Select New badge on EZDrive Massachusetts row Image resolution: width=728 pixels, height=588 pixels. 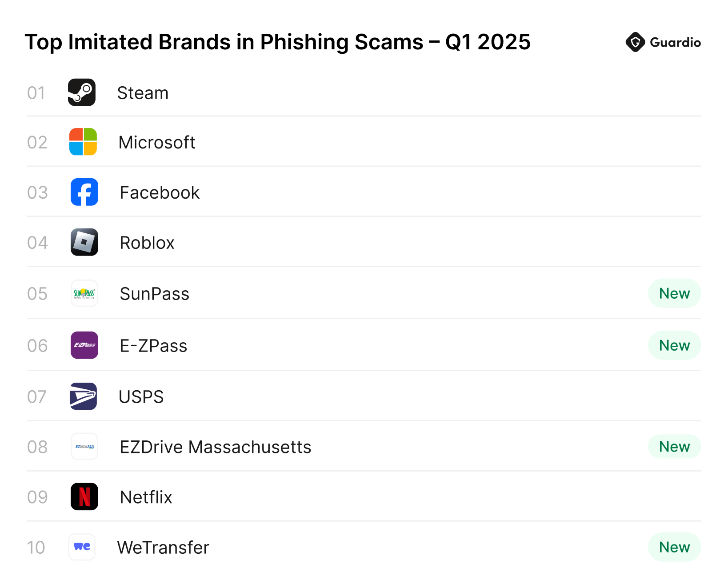[x=675, y=447]
